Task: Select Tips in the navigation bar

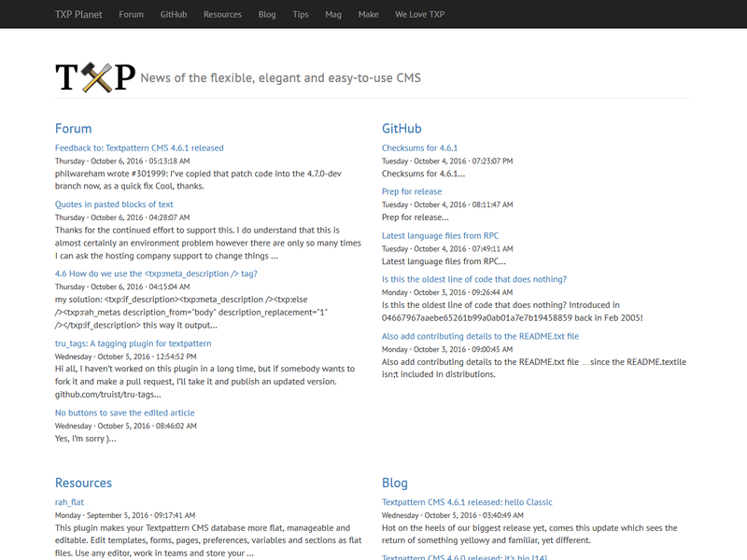Action: click(x=301, y=14)
